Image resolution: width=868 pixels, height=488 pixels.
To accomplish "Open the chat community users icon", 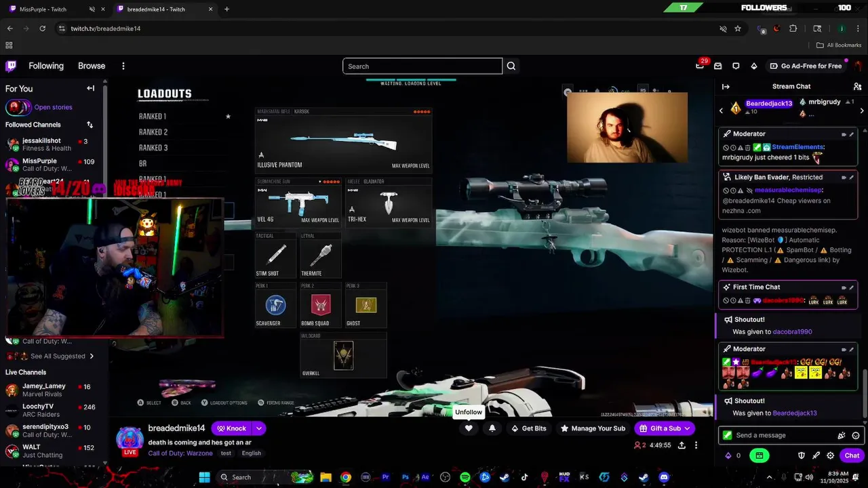I will 857,86.
